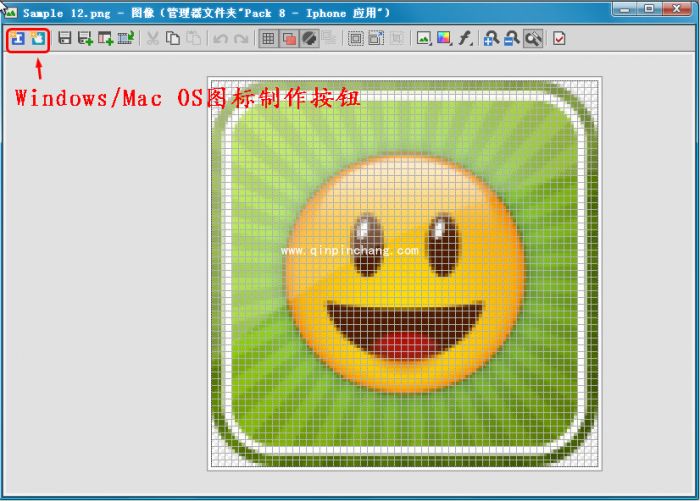Click the dashed square selection icon
This screenshot has height=501, width=700.
[356, 38]
